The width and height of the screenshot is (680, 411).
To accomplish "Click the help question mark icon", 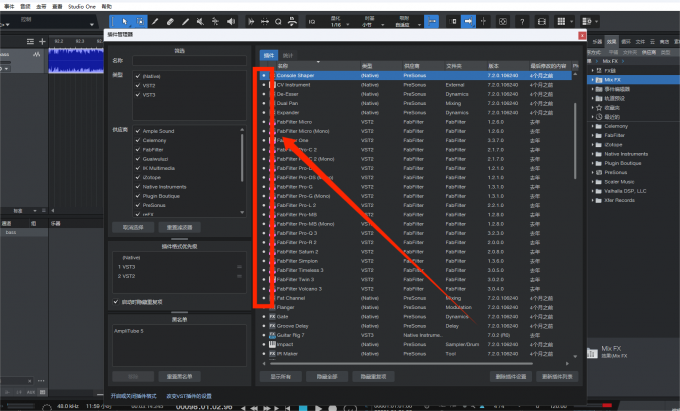I will click(x=520, y=20).
